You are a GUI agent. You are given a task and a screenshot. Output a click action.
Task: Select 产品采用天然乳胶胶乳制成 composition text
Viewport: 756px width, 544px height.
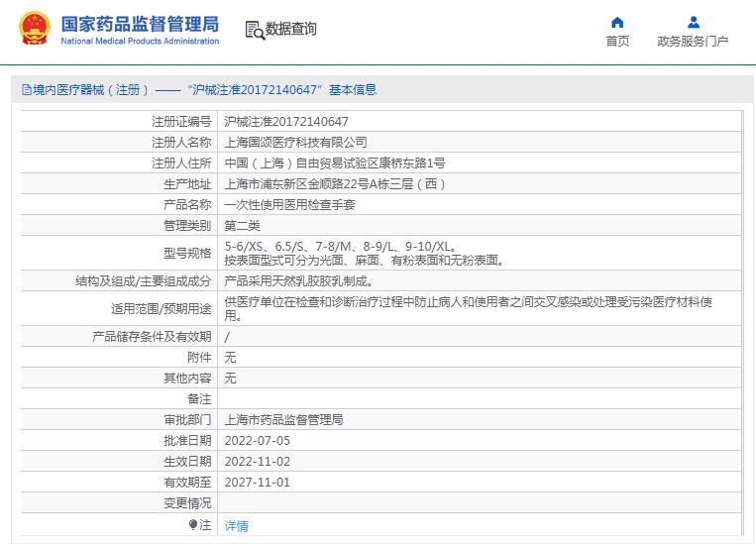(298, 280)
